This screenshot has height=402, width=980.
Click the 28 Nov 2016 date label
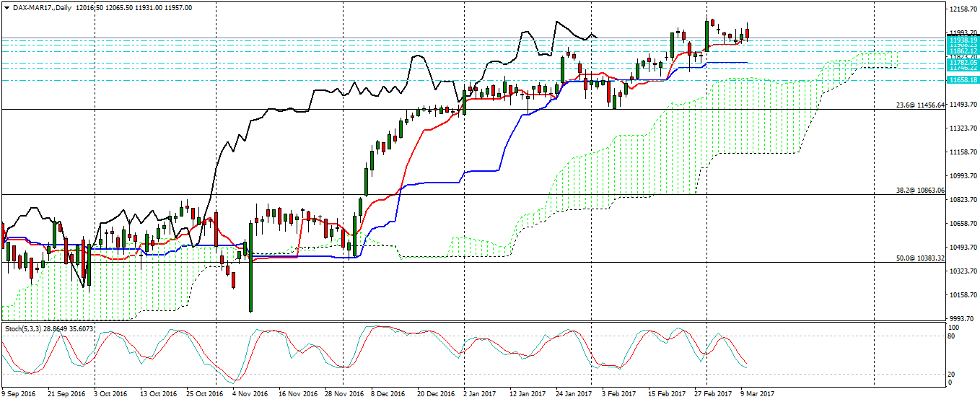coord(345,394)
